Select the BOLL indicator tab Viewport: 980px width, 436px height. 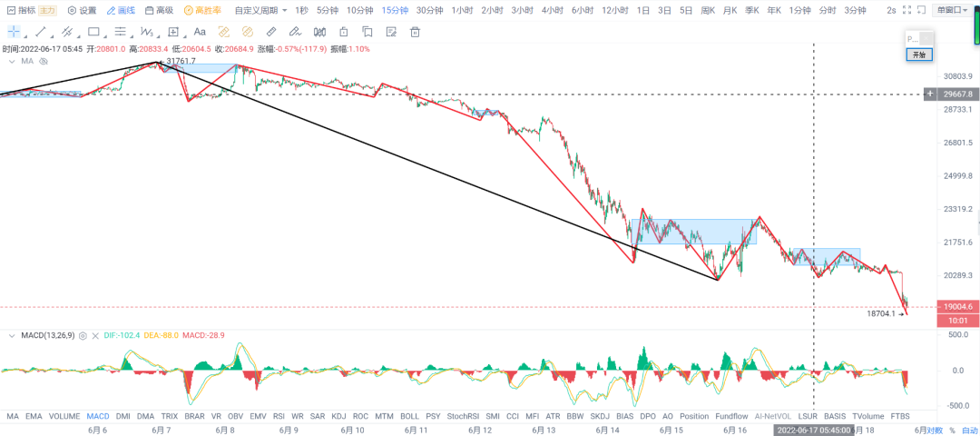[409, 416]
